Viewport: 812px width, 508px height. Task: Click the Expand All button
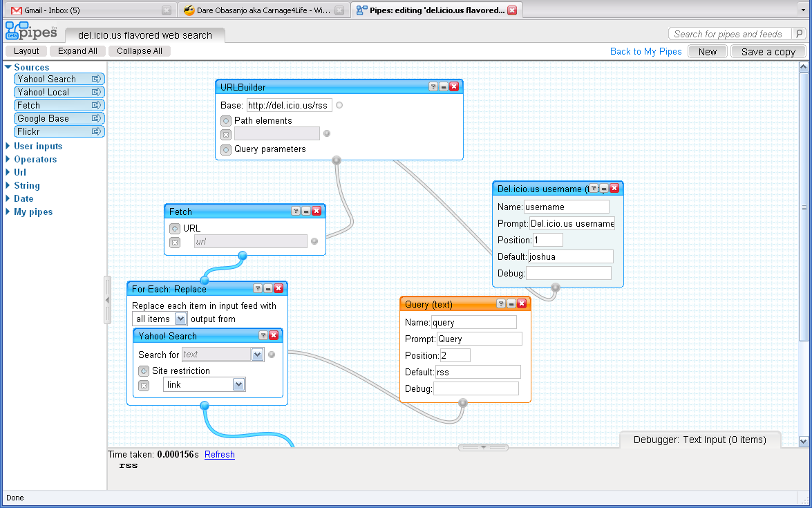click(77, 50)
